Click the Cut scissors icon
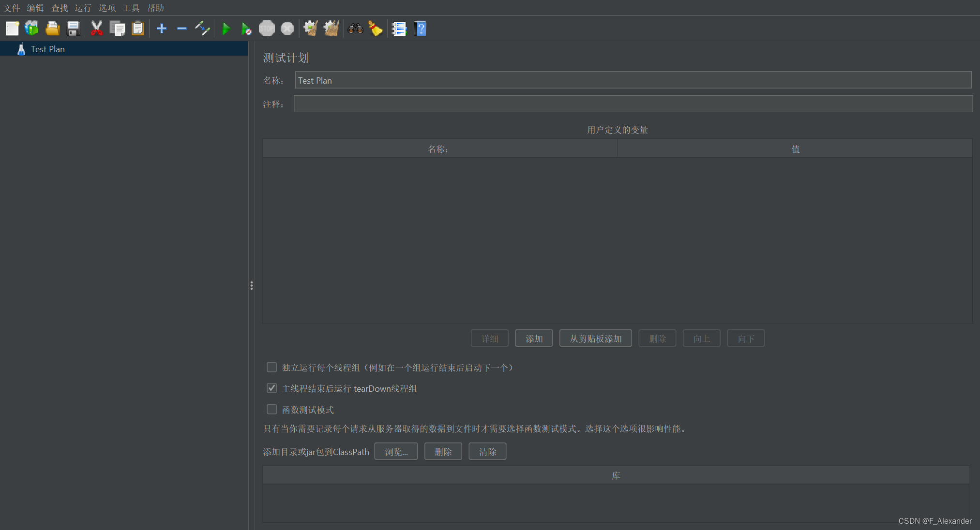 click(97, 29)
